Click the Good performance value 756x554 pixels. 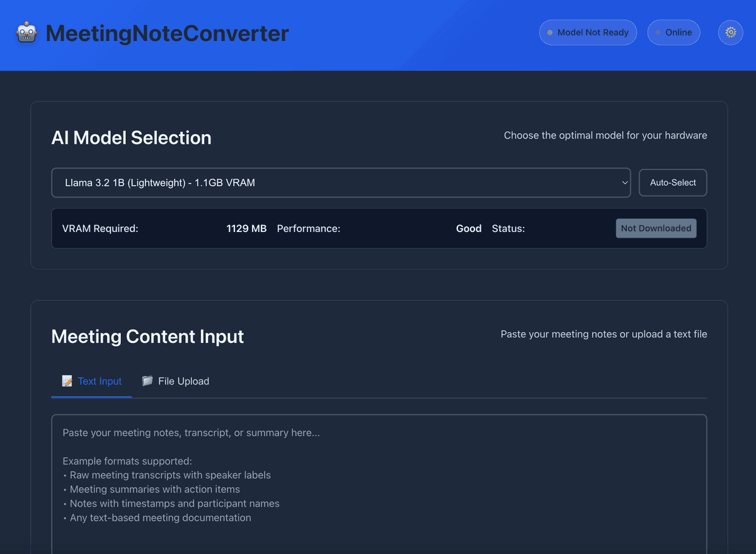click(469, 228)
